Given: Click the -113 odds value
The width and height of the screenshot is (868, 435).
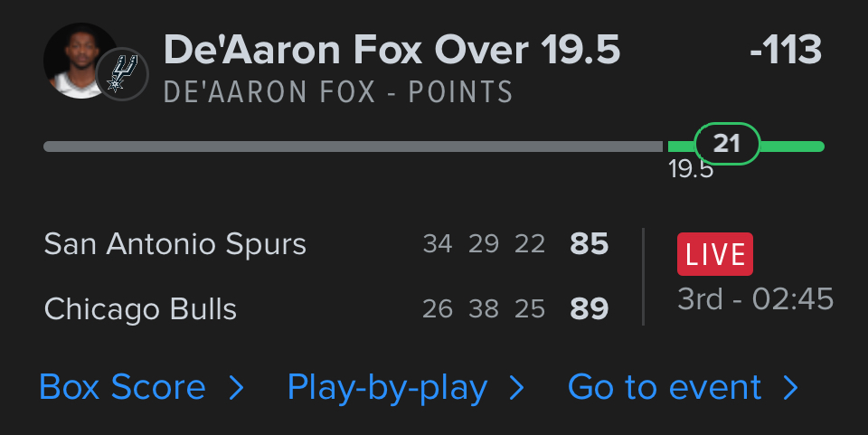Looking at the screenshot, I should (785, 50).
